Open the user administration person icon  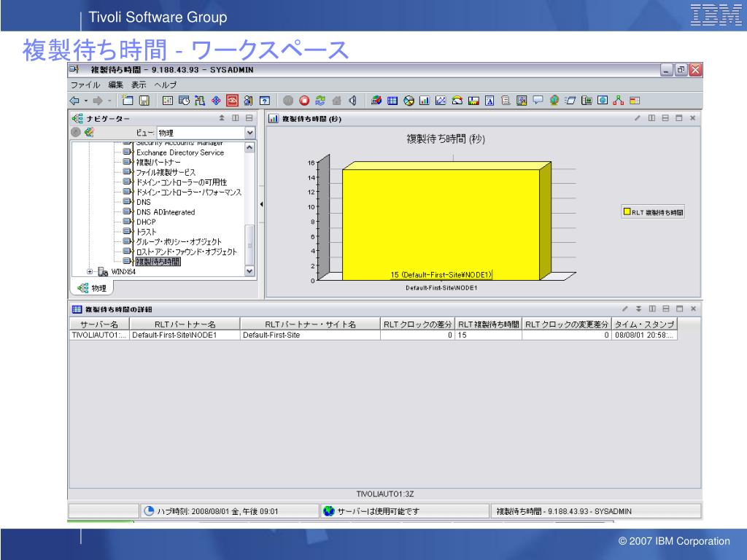pyautogui.click(x=248, y=101)
